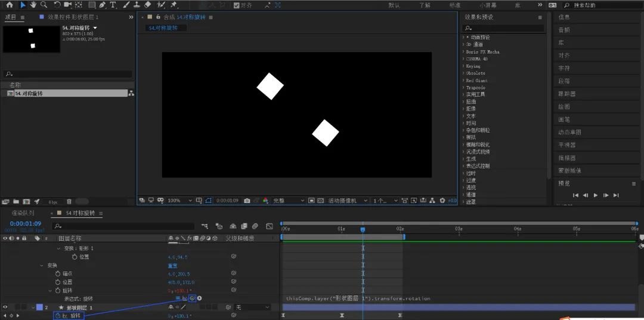
Task: Toggle the expression enable equals sign
Action: point(178,298)
